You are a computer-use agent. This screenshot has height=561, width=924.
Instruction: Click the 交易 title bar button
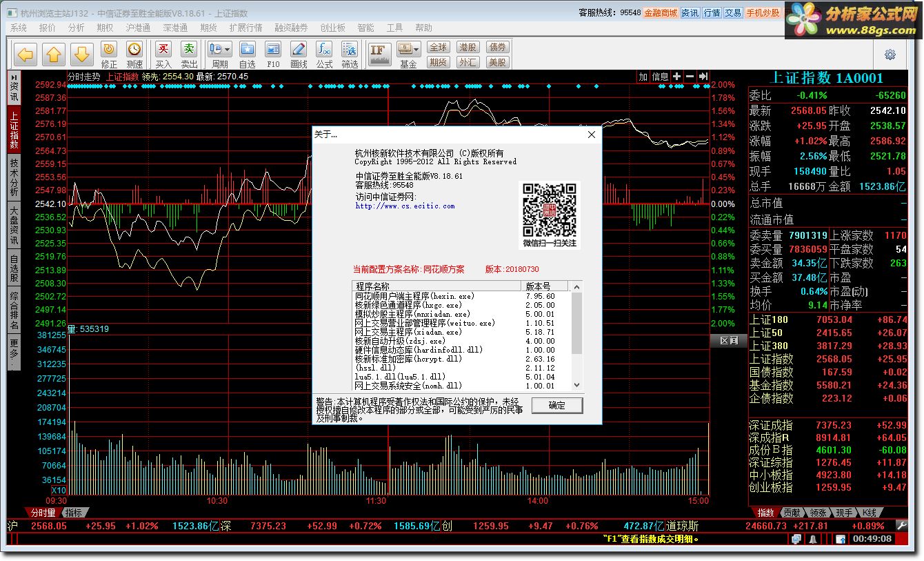point(733,12)
